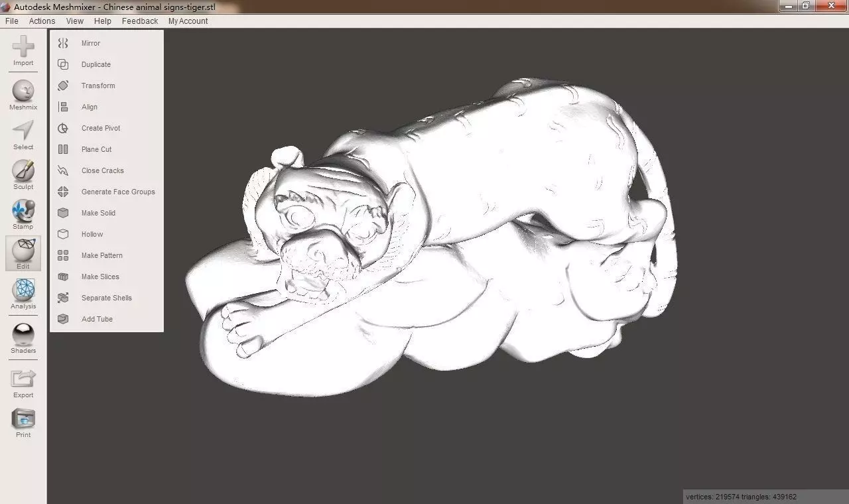Select the Add Tube label
The height and width of the screenshot is (504, 849).
[97, 319]
